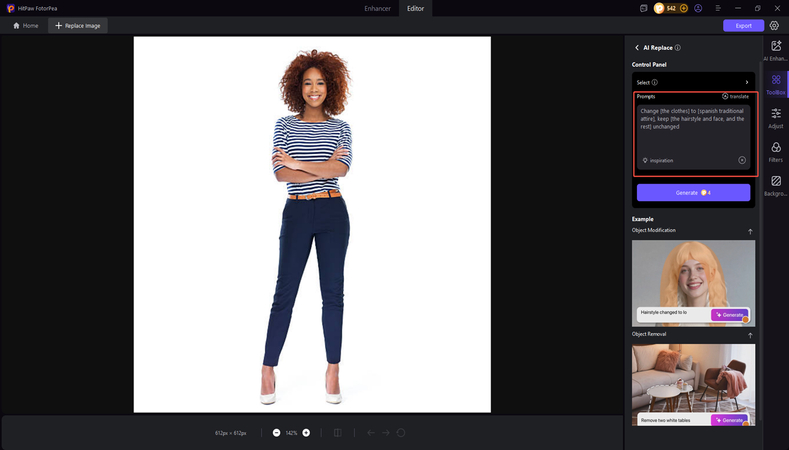Collapse the Object Removal example arrow

tap(750, 335)
